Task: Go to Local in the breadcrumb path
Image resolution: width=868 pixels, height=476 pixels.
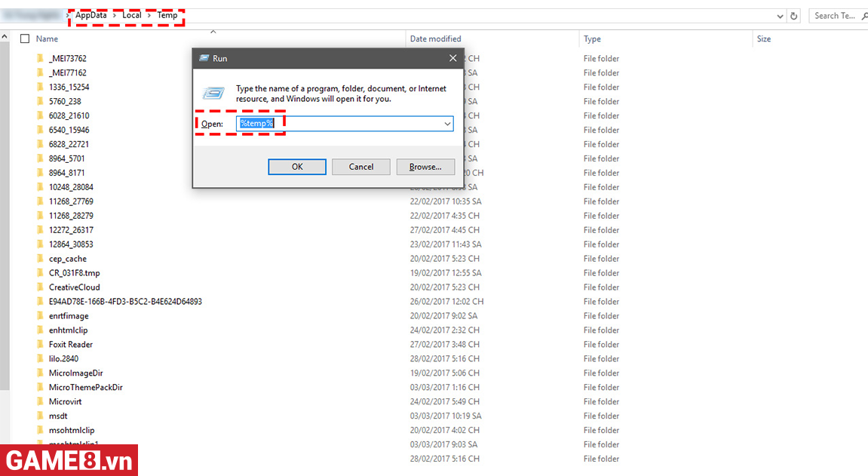Action: 131,16
